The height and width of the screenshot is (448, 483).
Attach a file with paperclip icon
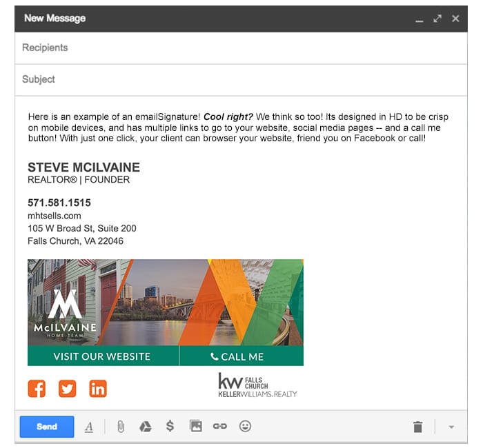121,427
